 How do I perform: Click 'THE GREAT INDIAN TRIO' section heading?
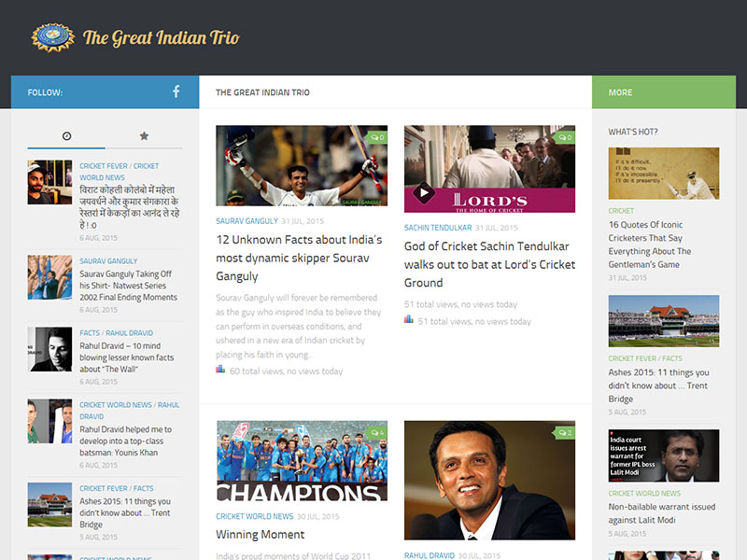pyautogui.click(x=262, y=92)
